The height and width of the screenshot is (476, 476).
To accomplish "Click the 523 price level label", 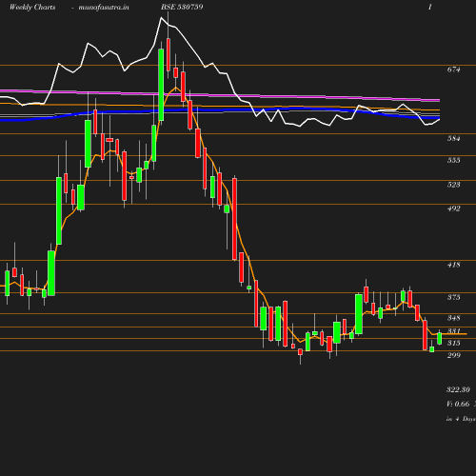I will click(453, 185).
